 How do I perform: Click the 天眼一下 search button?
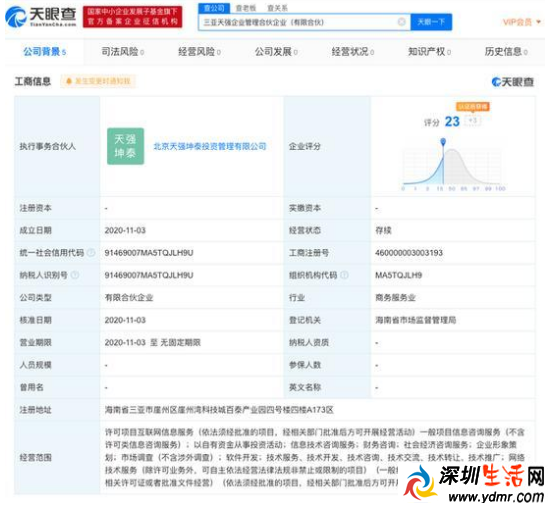(431, 22)
